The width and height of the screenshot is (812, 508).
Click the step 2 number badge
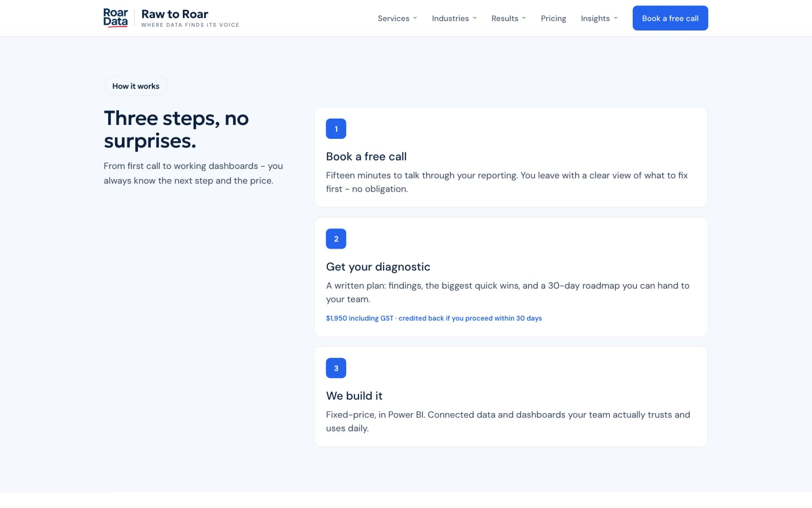(336, 239)
